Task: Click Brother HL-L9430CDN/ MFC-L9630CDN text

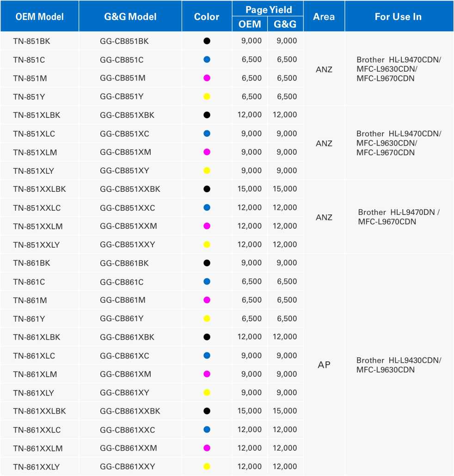Action: tap(399, 365)
